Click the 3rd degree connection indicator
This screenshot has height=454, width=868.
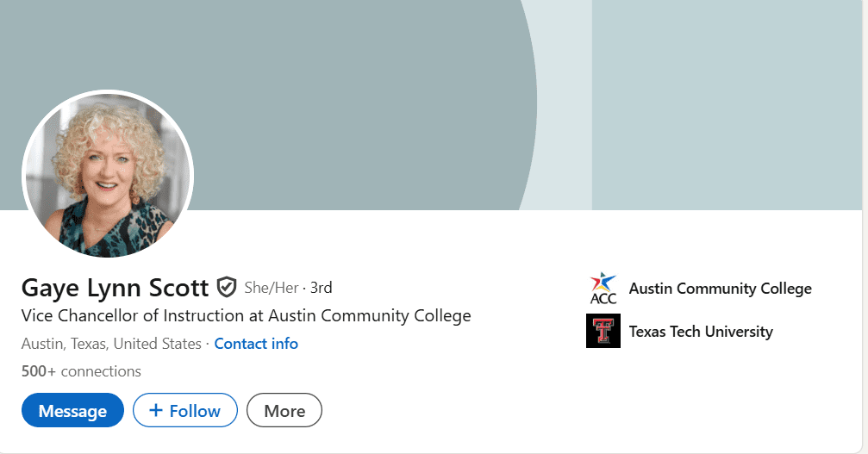coord(322,288)
